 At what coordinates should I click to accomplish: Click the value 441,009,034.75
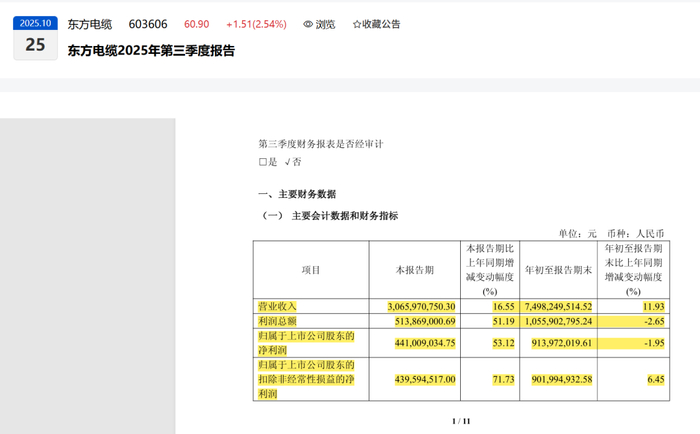tap(425, 343)
